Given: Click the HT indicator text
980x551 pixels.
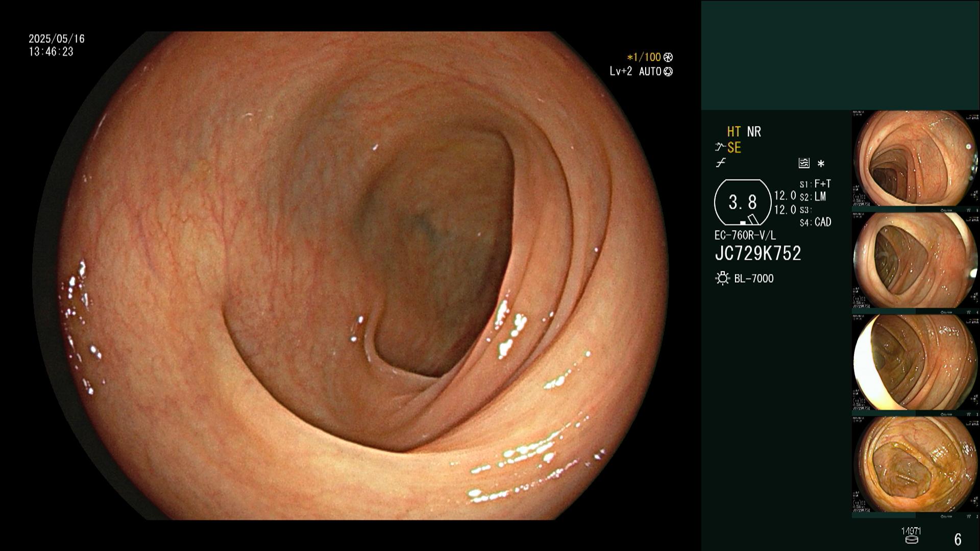Looking at the screenshot, I should (734, 132).
